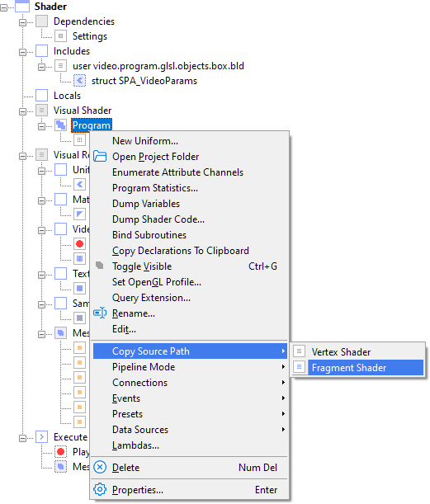Click the Properties gear icon
This screenshot has width=430, height=504.
coord(100,489)
